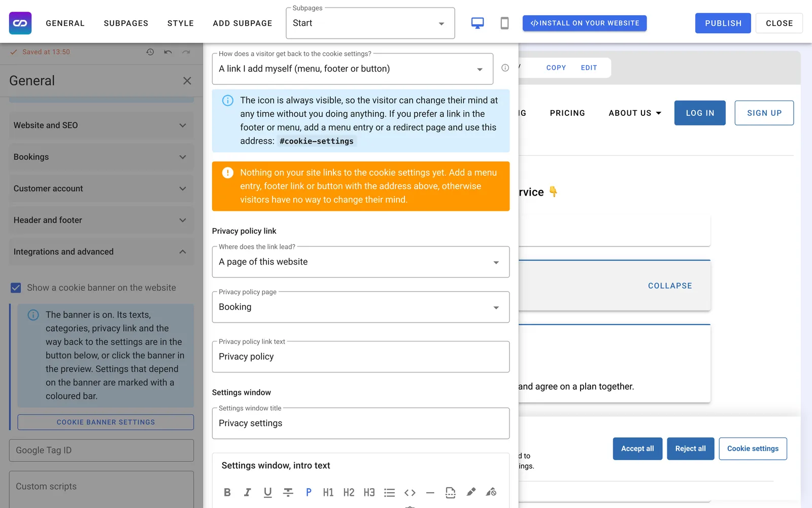The image size is (812, 508).
Task: Click Add Subpage
Action: [243, 23]
